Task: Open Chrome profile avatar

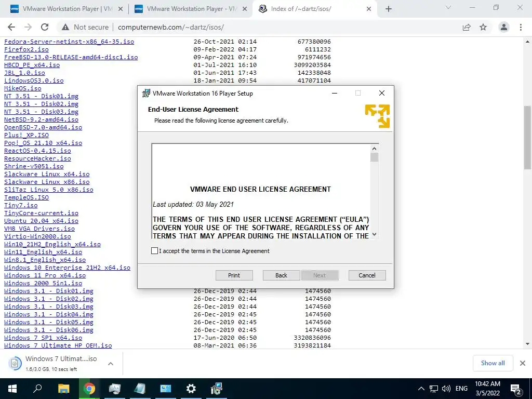Action: [x=504, y=27]
